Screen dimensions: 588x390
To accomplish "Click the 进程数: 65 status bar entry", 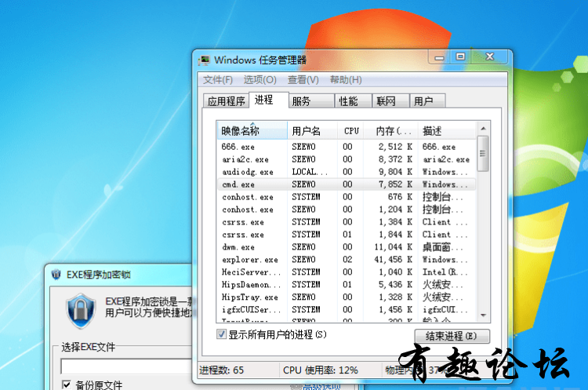I will (x=221, y=370).
